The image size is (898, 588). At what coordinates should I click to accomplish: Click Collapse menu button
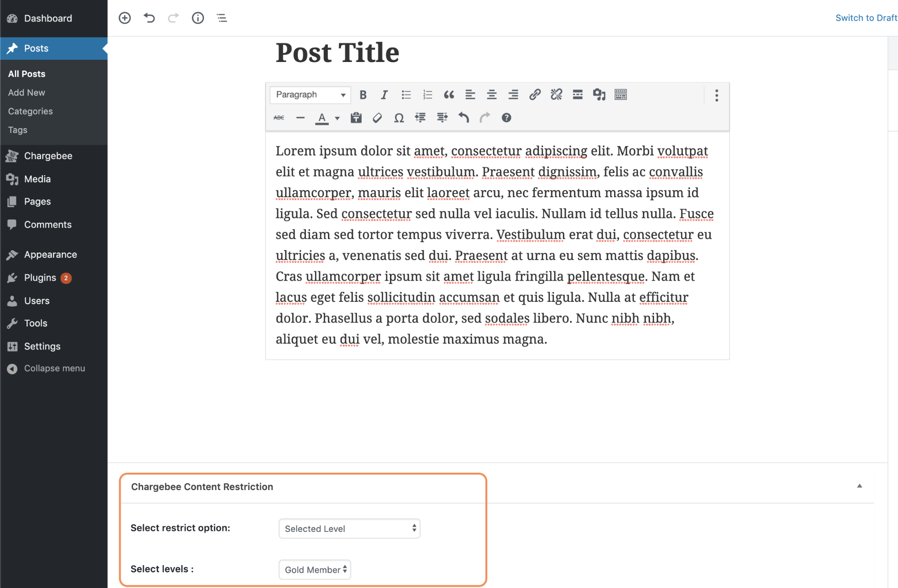pyautogui.click(x=54, y=368)
